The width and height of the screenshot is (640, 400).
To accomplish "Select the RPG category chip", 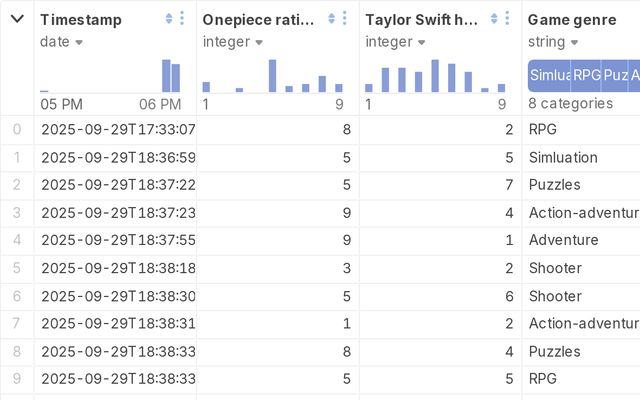I will [586, 75].
